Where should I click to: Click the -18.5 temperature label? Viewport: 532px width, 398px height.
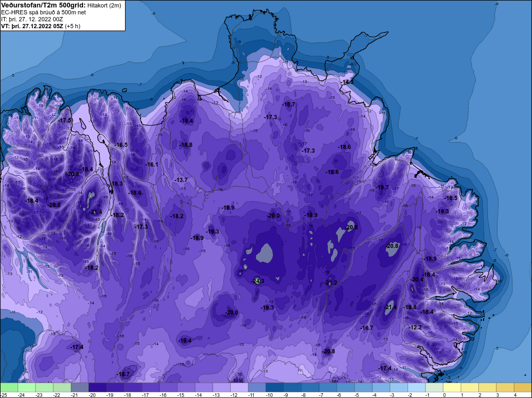451,198
